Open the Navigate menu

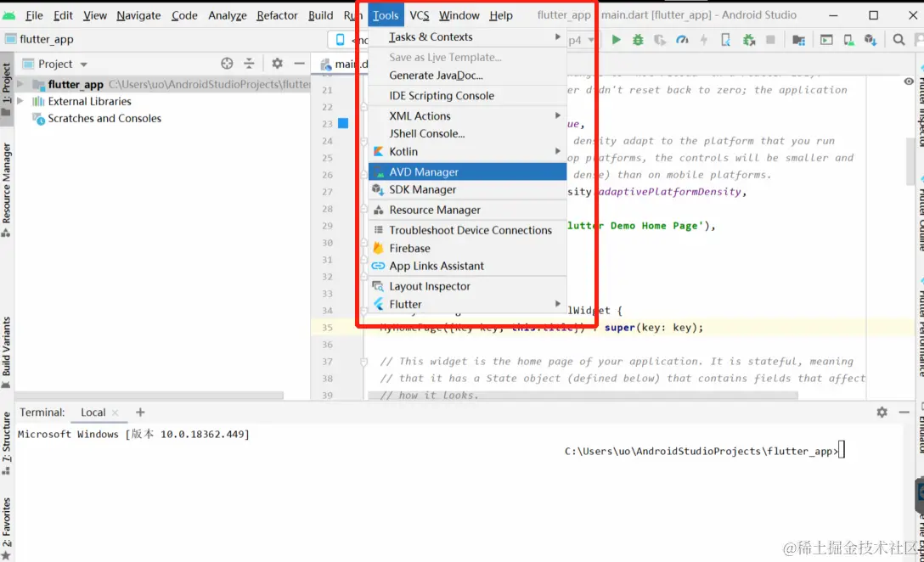[x=138, y=15]
